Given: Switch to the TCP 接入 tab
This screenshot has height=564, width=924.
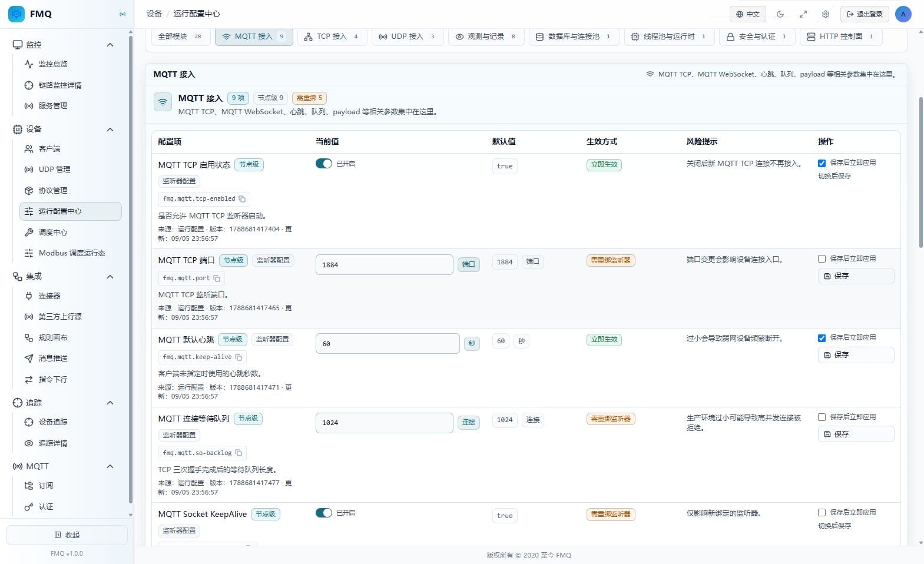Looking at the screenshot, I should pos(332,37).
